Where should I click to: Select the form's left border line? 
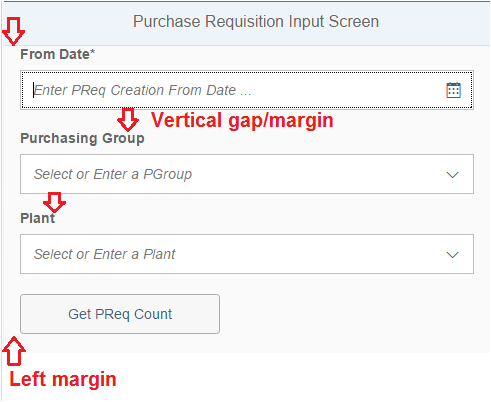pyautogui.click(x=2, y=200)
